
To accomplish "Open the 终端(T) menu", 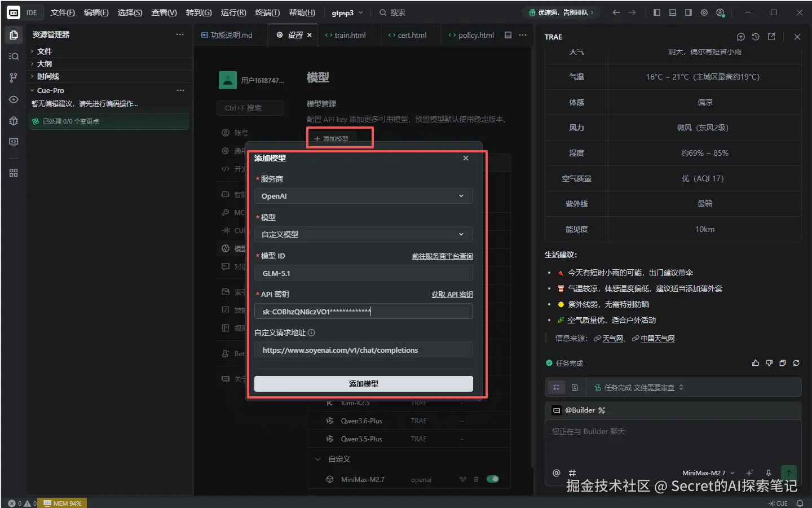I will [x=267, y=12].
